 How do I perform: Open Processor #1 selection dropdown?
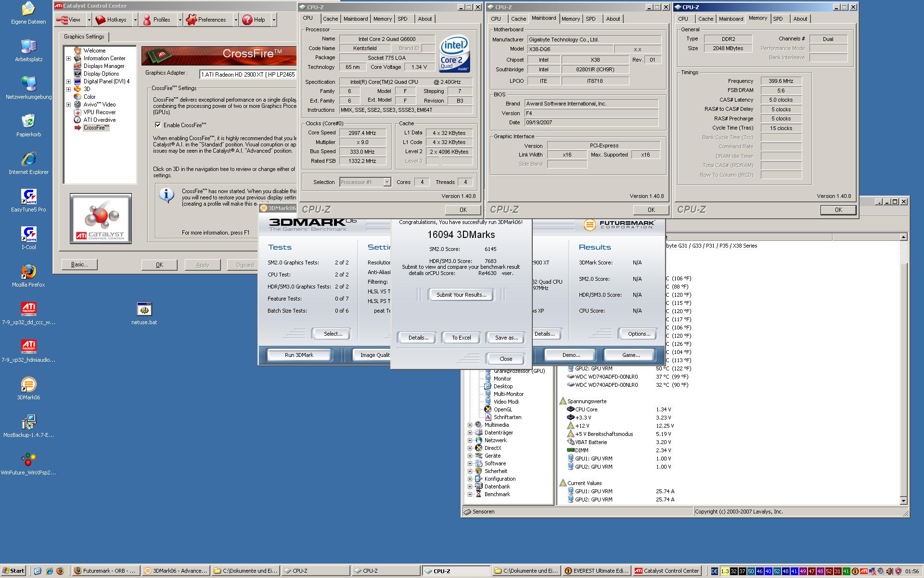[x=387, y=182]
